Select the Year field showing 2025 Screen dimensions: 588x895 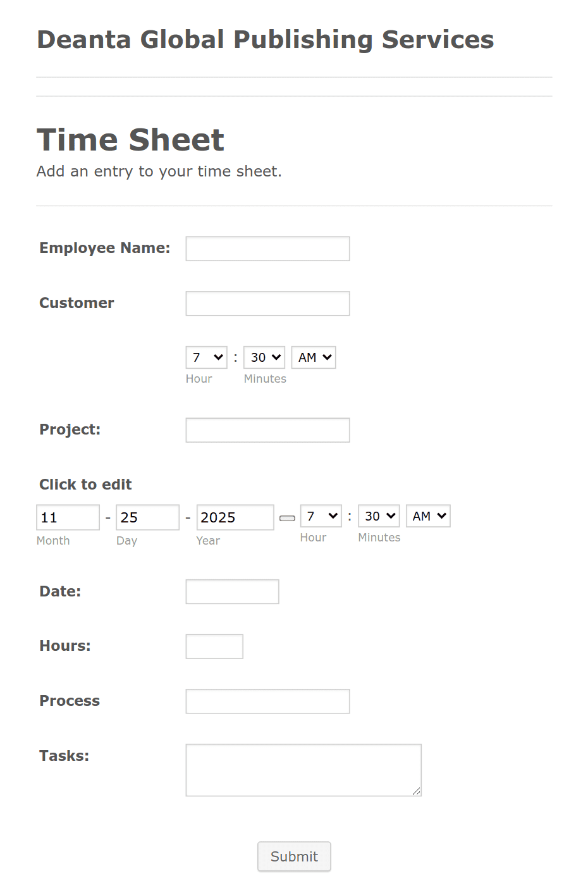(235, 517)
